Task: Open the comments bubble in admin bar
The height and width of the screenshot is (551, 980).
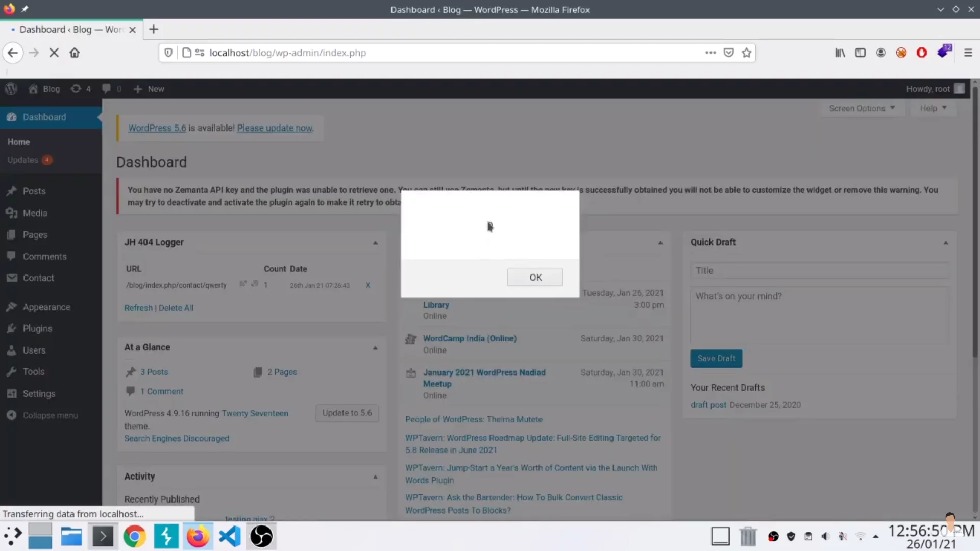Action: [111, 89]
